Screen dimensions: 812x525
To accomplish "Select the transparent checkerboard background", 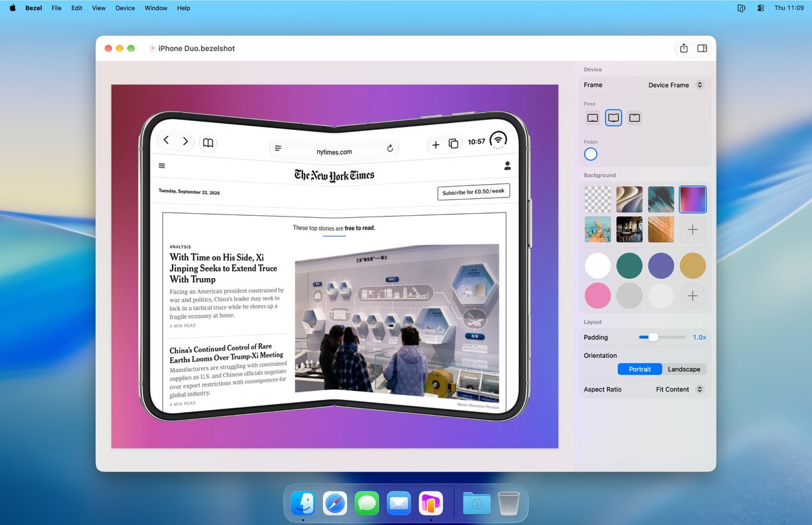I will coord(597,200).
